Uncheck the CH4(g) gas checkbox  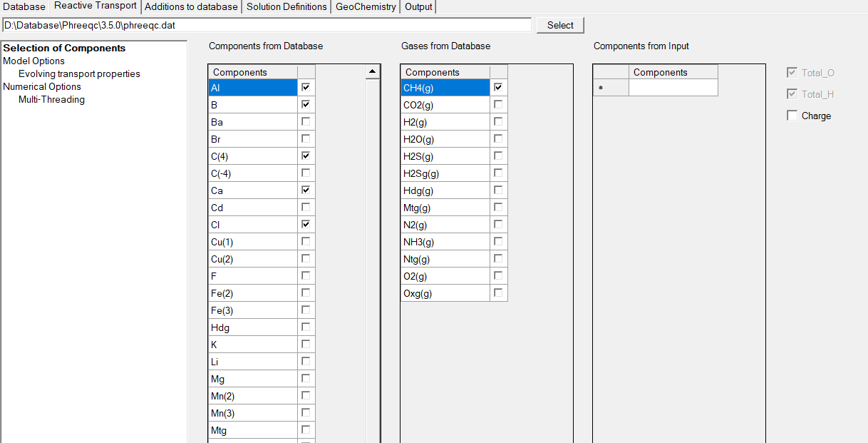click(x=498, y=87)
